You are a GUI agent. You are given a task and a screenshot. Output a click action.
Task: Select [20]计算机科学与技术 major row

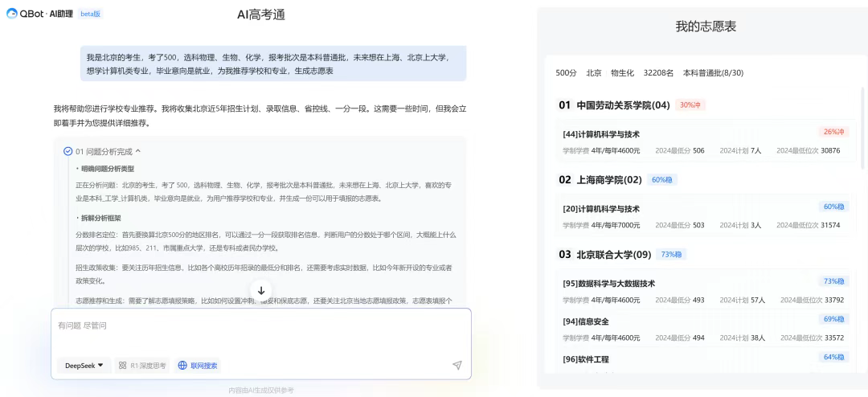pyautogui.click(x=706, y=215)
